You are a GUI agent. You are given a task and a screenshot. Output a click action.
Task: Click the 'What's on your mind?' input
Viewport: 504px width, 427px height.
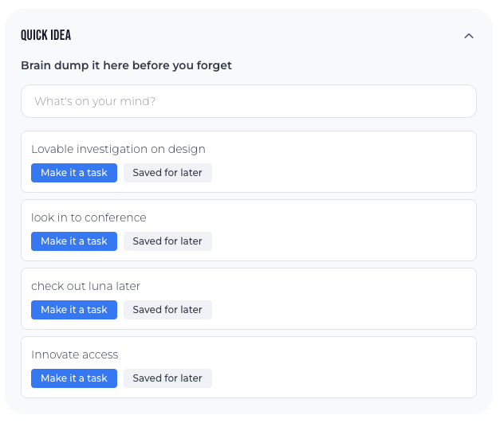pos(249,102)
